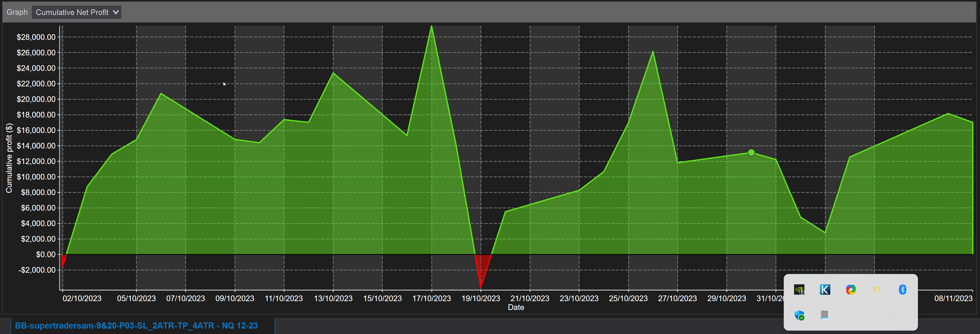The width and height of the screenshot is (980, 334).
Task: Select the "$20,000.00" axis label
Action: (x=36, y=99)
